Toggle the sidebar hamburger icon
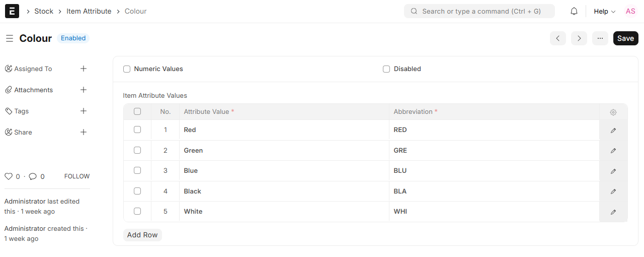This screenshot has height=257, width=644. pos(10,38)
